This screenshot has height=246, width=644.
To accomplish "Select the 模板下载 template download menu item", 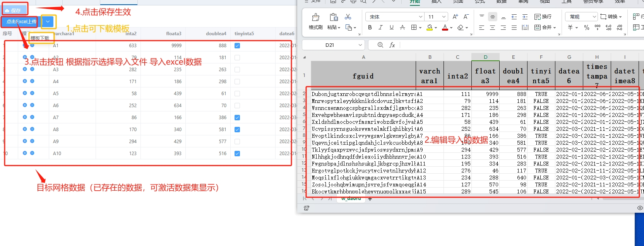I will (x=40, y=38).
